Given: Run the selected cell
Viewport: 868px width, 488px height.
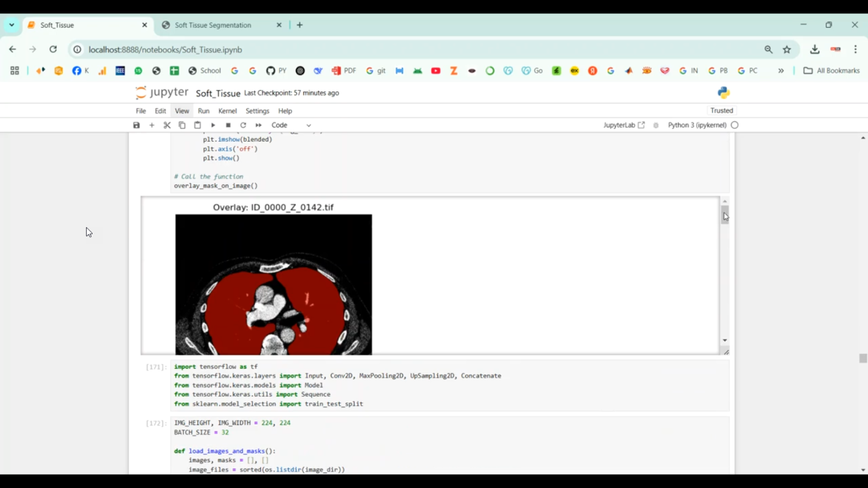Looking at the screenshot, I should 213,125.
